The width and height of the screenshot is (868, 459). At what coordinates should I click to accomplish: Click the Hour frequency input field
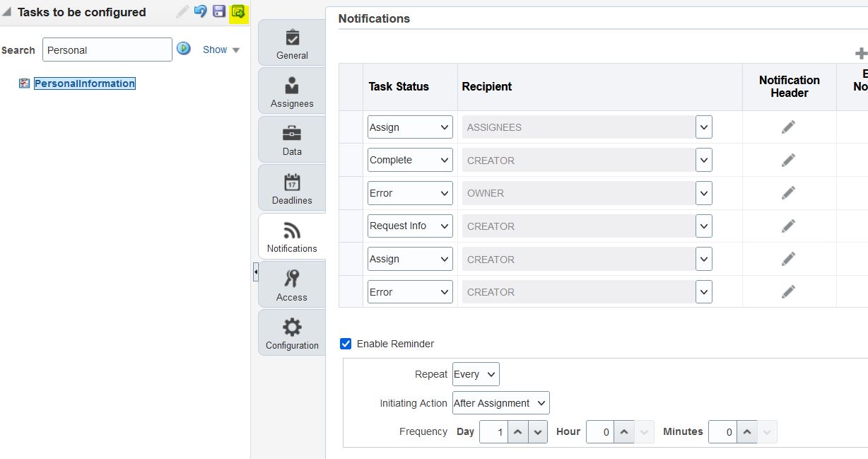point(601,432)
